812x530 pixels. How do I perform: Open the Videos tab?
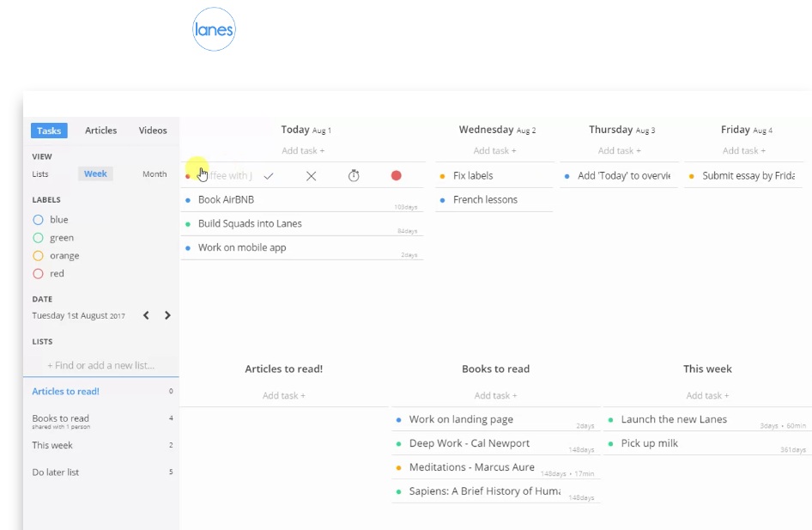point(153,131)
